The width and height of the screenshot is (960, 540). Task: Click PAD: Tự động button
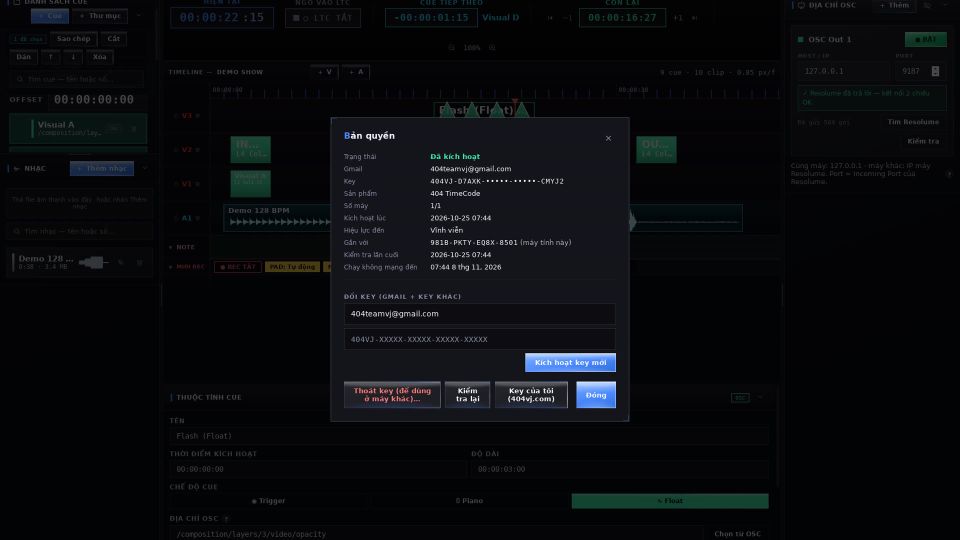pos(293,267)
